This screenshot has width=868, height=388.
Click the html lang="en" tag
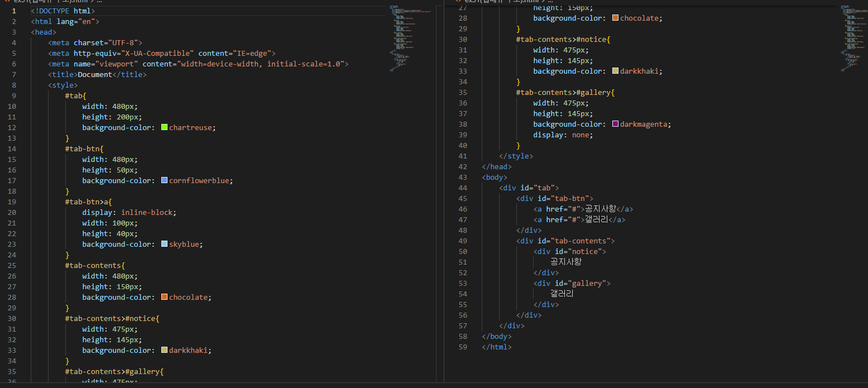point(65,21)
